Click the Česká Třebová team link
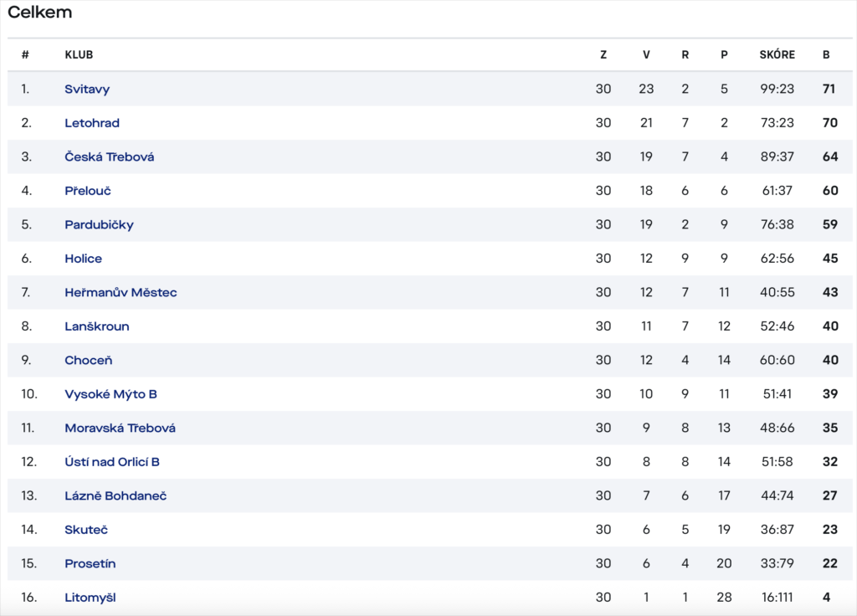Image resolution: width=857 pixels, height=616 pixels. tap(110, 157)
